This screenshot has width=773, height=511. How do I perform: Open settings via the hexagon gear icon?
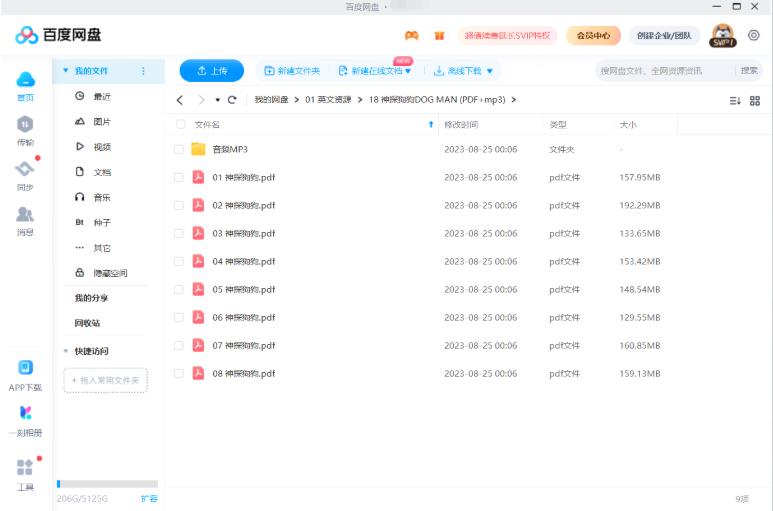(x=753, y=35)
